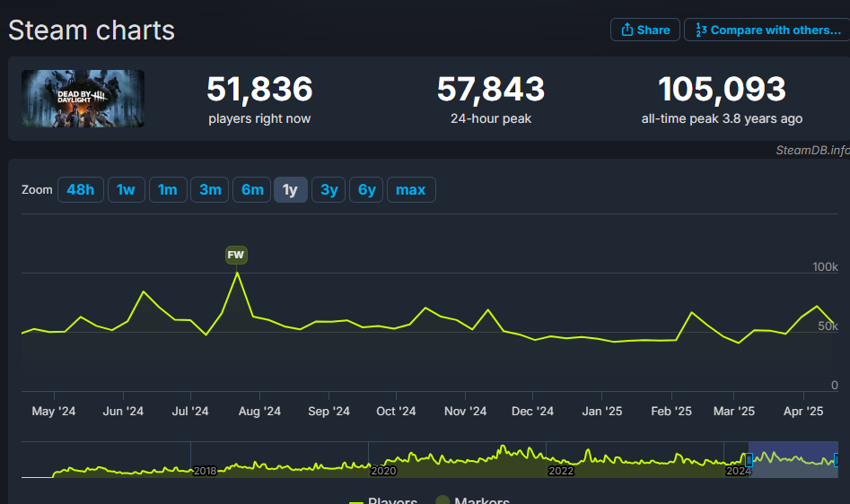Show max zoom range
850x504 pixels.
[411, 189]
